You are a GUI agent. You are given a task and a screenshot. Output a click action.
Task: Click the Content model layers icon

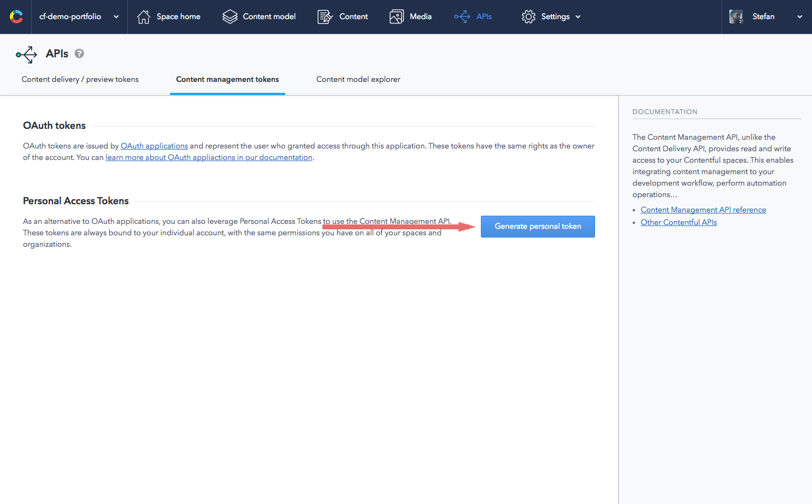[x=230, y=17]
